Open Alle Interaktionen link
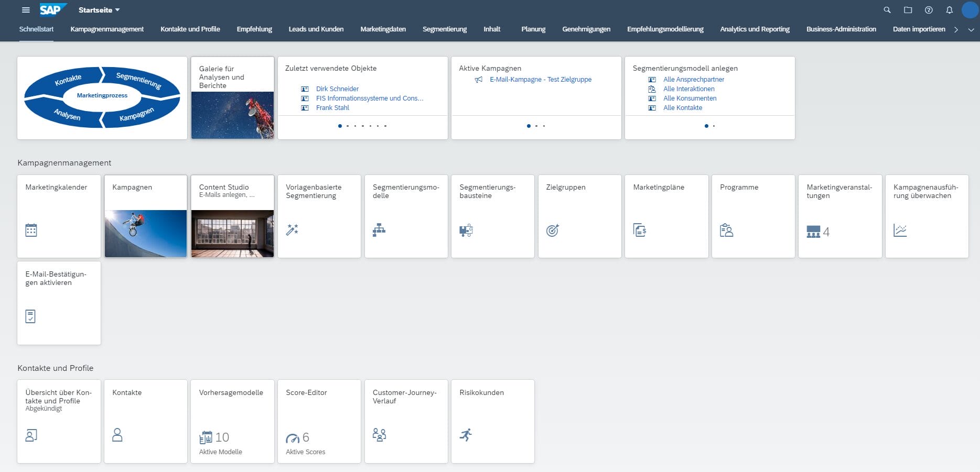 pos(689,89)
